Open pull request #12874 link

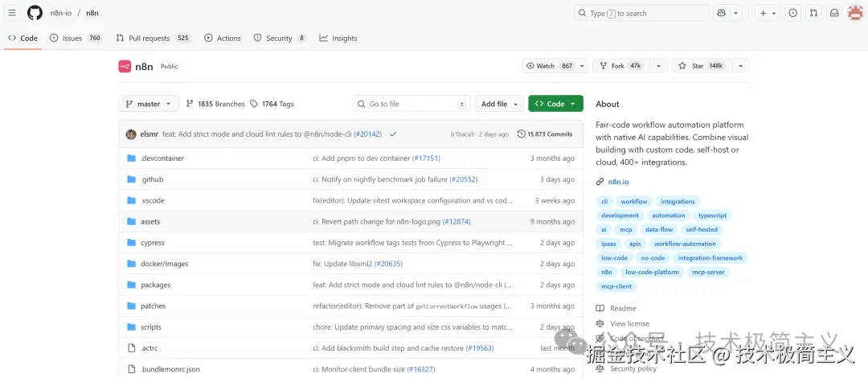coord(457,222)
